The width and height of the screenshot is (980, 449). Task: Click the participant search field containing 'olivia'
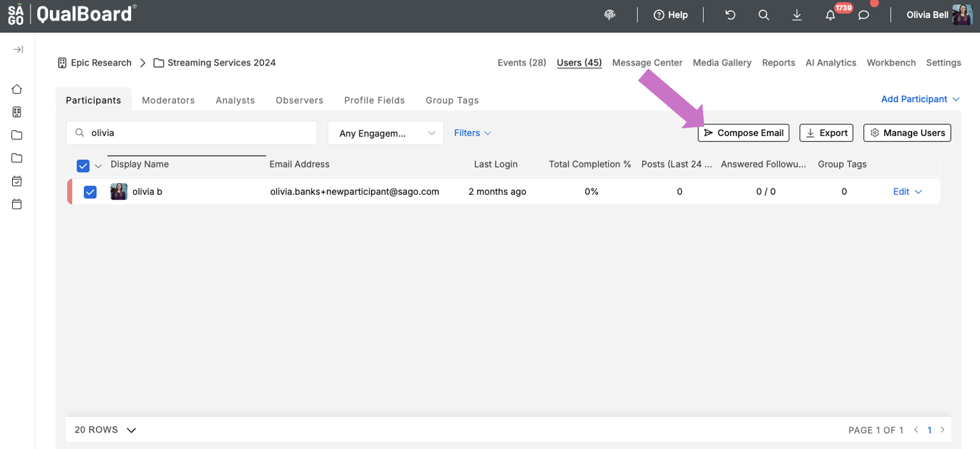point(191,133)
